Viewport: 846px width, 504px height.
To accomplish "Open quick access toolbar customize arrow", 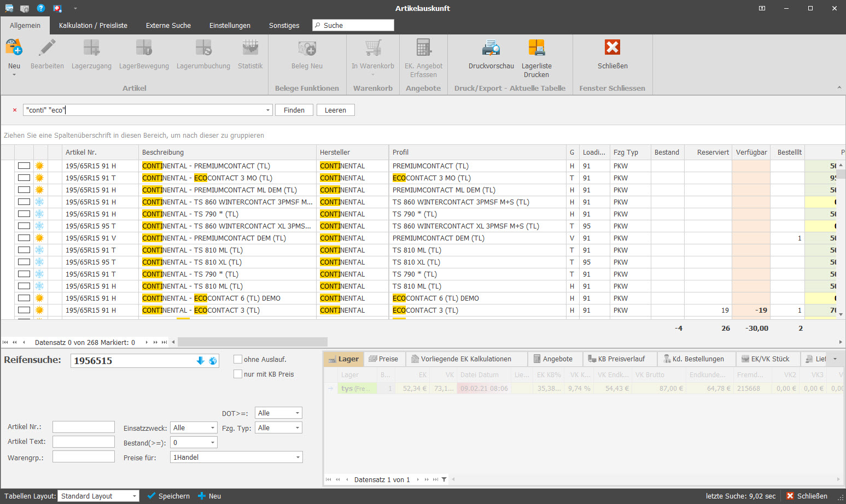I will tap(75, 8).
